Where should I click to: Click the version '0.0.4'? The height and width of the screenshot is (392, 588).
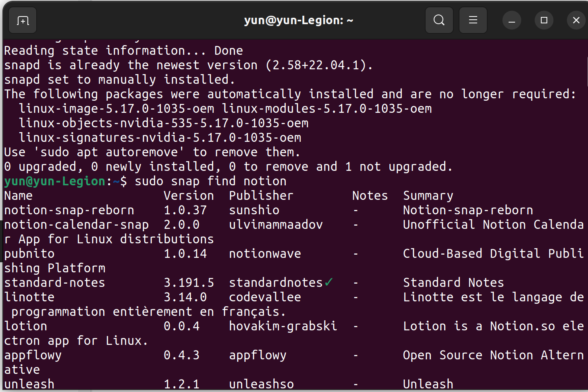pos(182,326)
